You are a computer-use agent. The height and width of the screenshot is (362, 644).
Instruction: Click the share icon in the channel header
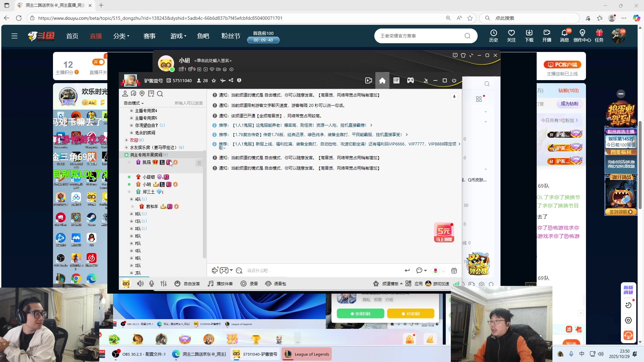click(231, 80)
